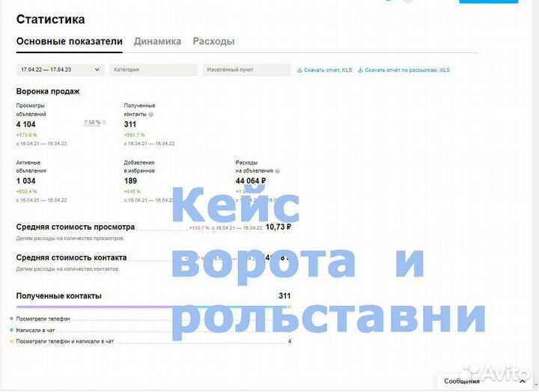Viewport: 539px width, 392px height.
Task: Click the Средняя стоимость контакта heading
Action: point(71,257)
